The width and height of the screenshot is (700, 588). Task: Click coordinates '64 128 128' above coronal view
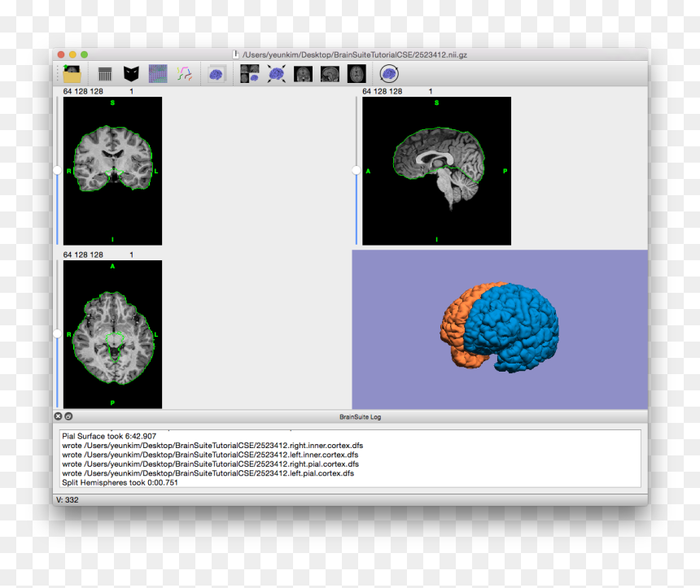coord(83,91)
